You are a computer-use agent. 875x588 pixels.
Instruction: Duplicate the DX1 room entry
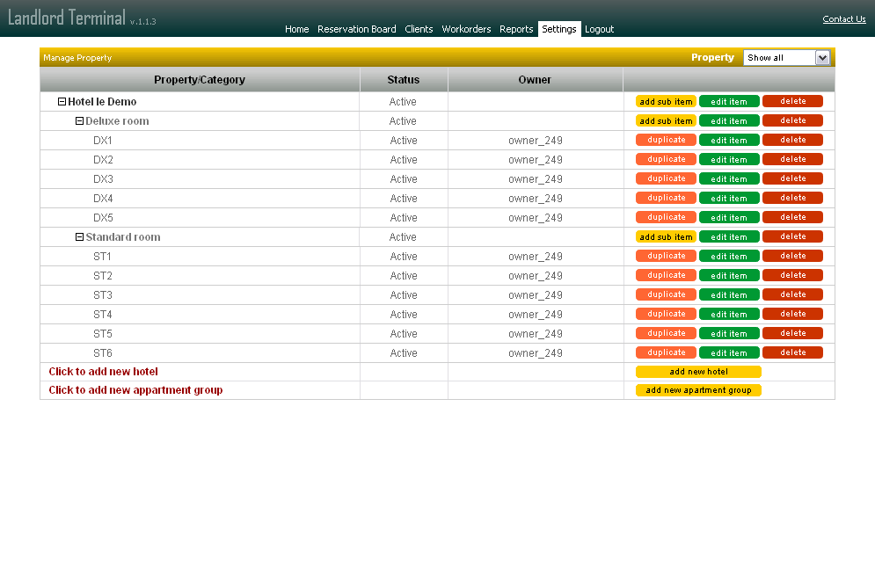pyautogui.click(x=666, y=140)
